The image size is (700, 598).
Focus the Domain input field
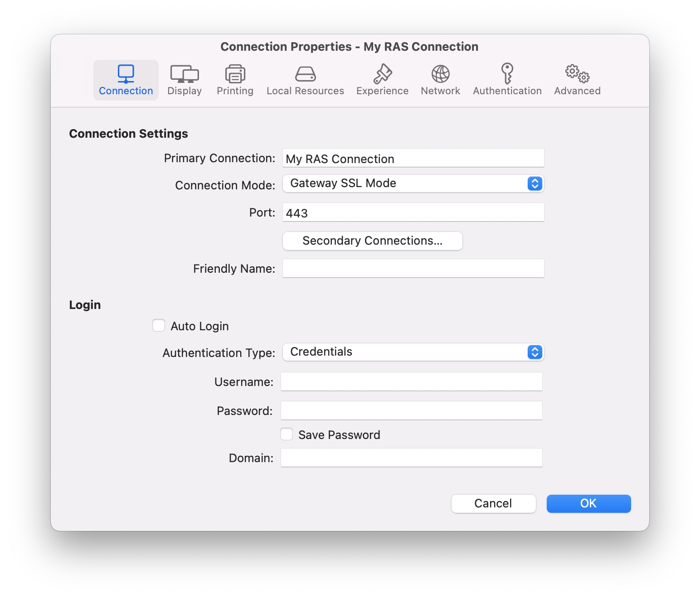click(x=411, y=458)
